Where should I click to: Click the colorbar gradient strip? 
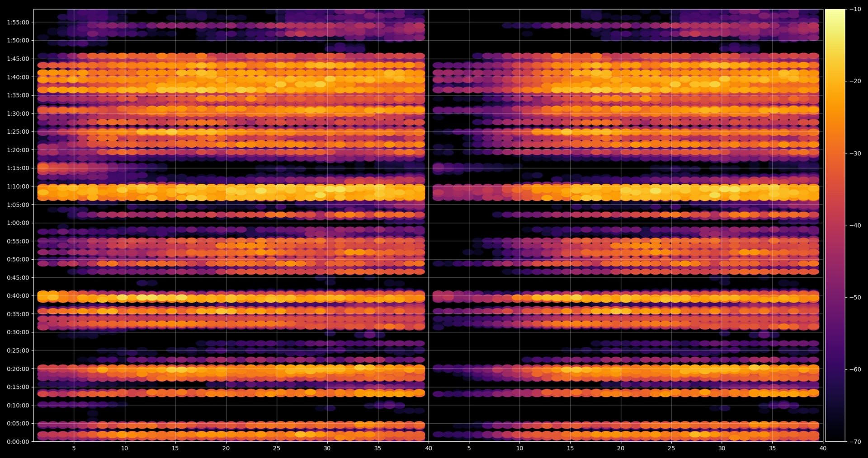point(835,225)
